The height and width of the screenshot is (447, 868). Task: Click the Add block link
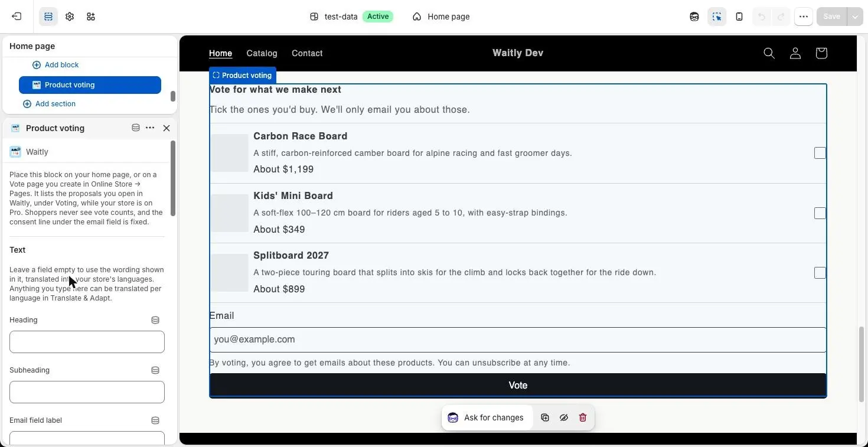pyautogui.click(x=56, y=65)
